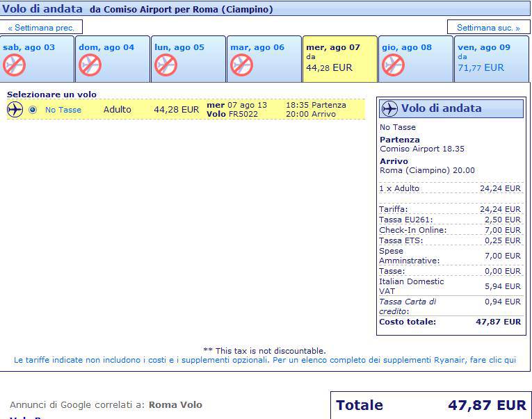Click 20:00 Arrivo arrival time
The image size is (532, 419).
(311, 114)
